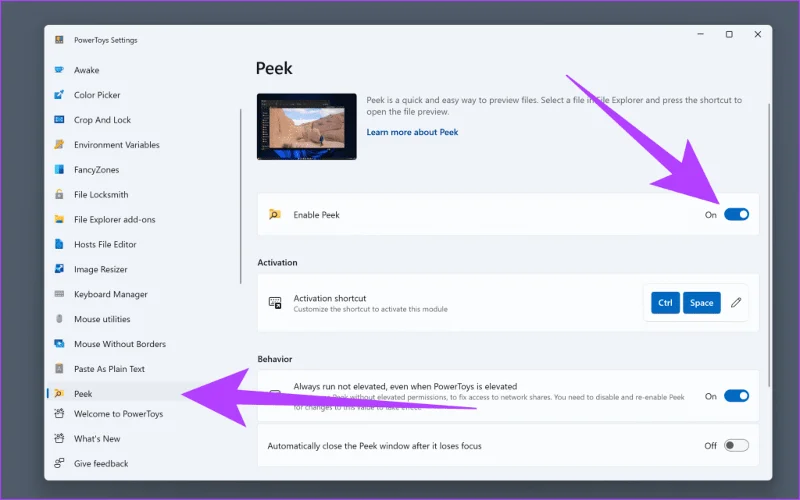This screenshot has width=800, height=500.
Task: Open Mouse Without Borders settings
Action: click(120, 344)
